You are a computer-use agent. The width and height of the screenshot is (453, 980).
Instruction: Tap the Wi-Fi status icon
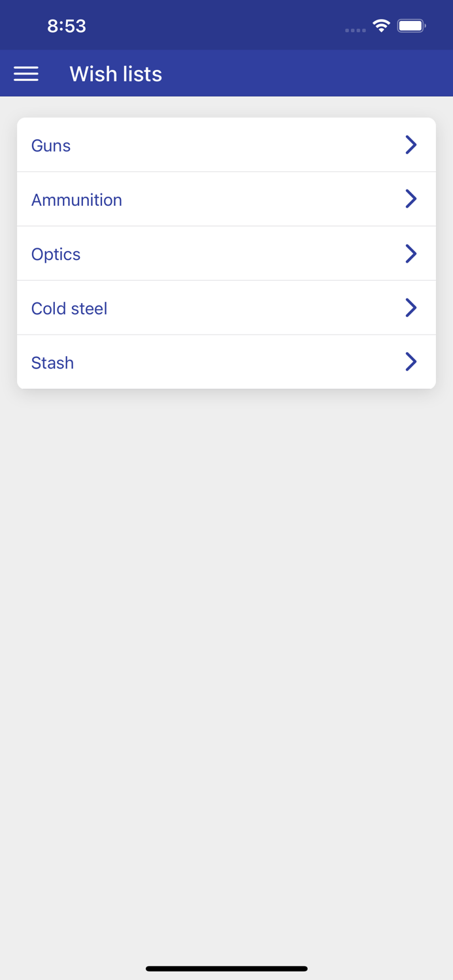click(x=381, y=26)
